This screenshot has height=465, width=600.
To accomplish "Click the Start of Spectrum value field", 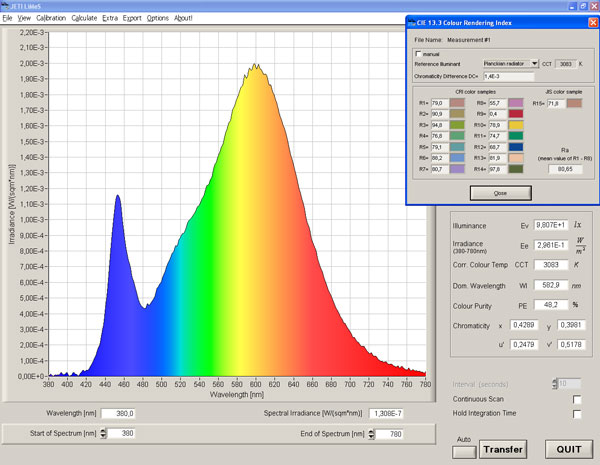I will click(x=121, y=433).
